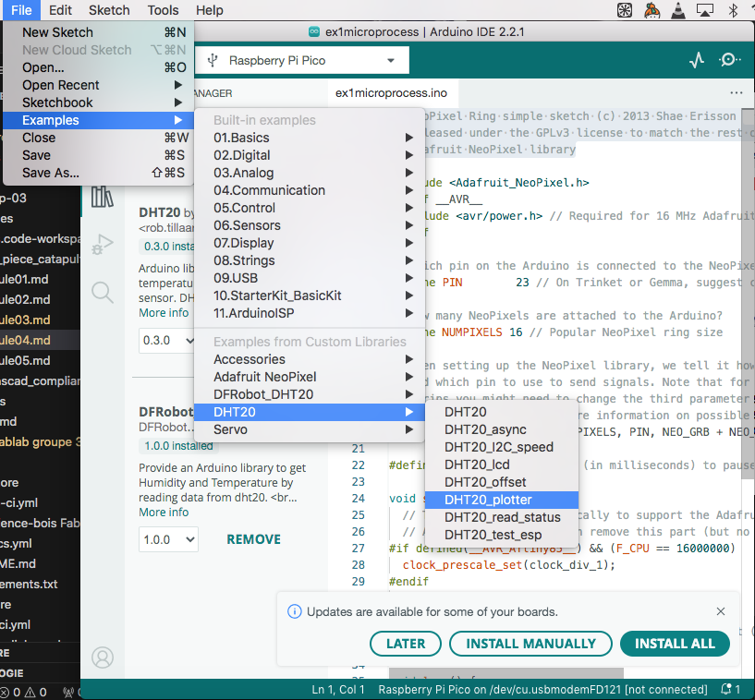Image resolution: width=755 pixels, height=700 pixels.
Task: Open the Help menu
Action: [x=210, y=10]
